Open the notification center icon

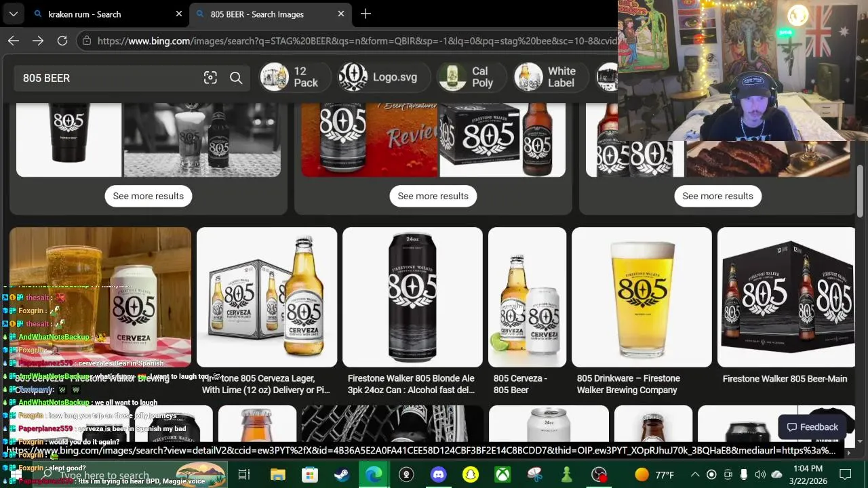(846, 474)
